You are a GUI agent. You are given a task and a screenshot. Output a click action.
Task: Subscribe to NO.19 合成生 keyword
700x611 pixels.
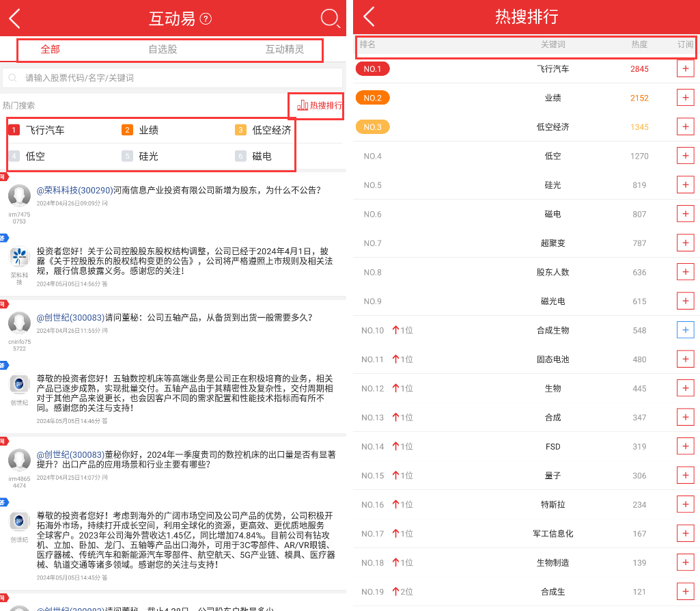tap(685, 591)
